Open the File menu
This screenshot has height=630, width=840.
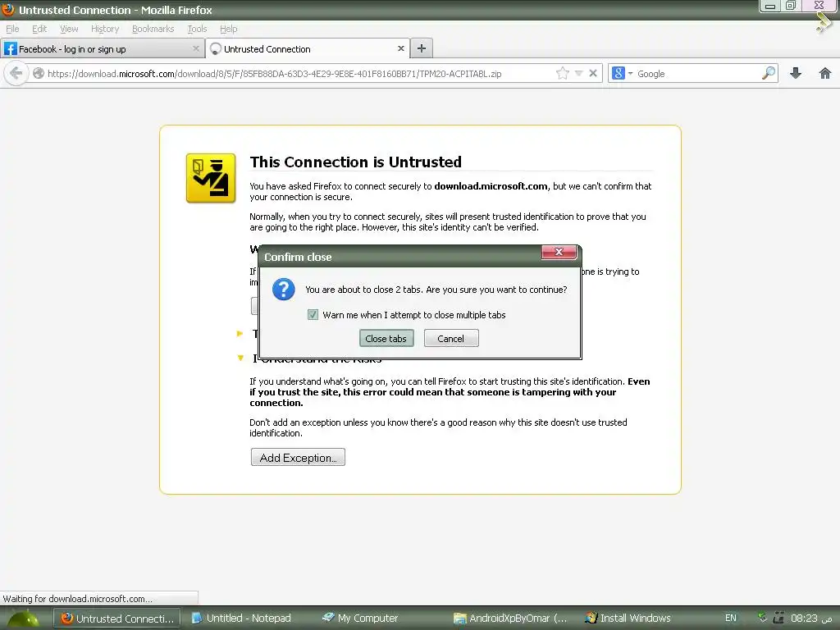point(12,29)
